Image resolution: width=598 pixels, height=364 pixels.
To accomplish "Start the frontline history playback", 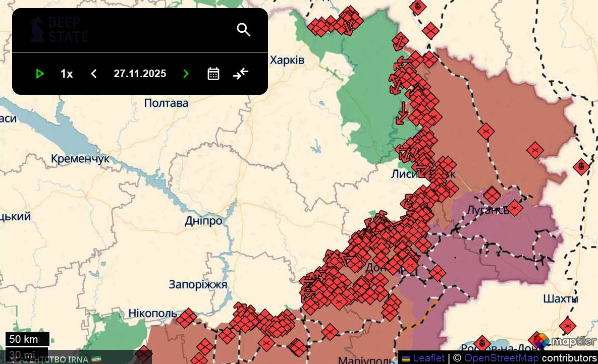I will pyautogui.click(x=39, y=74).
